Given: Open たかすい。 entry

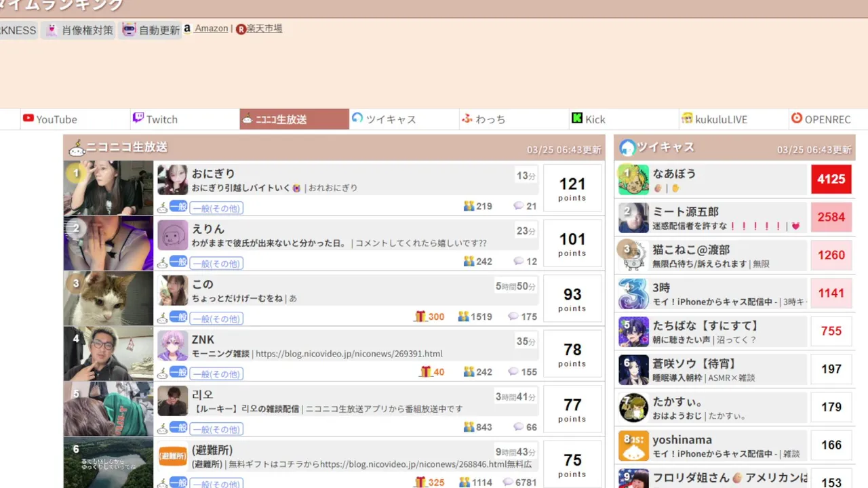Looking at the screenshot, I should tap(677, 401).
